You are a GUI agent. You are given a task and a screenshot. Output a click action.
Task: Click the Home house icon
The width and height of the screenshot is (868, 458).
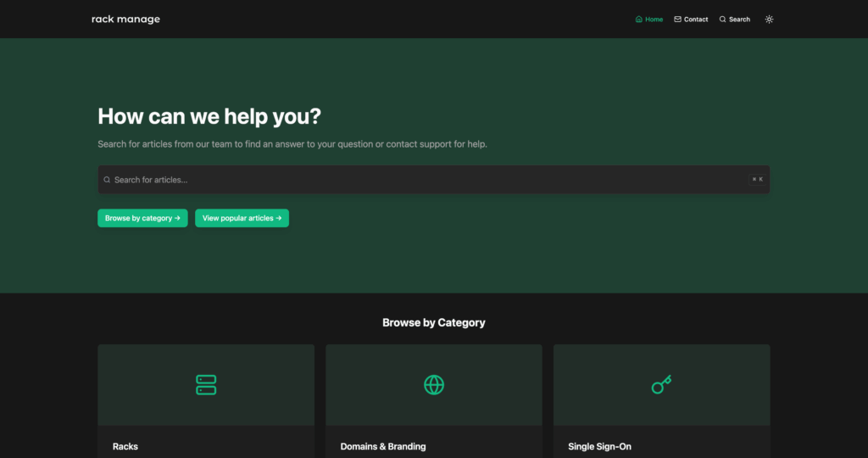pos(638,20)
